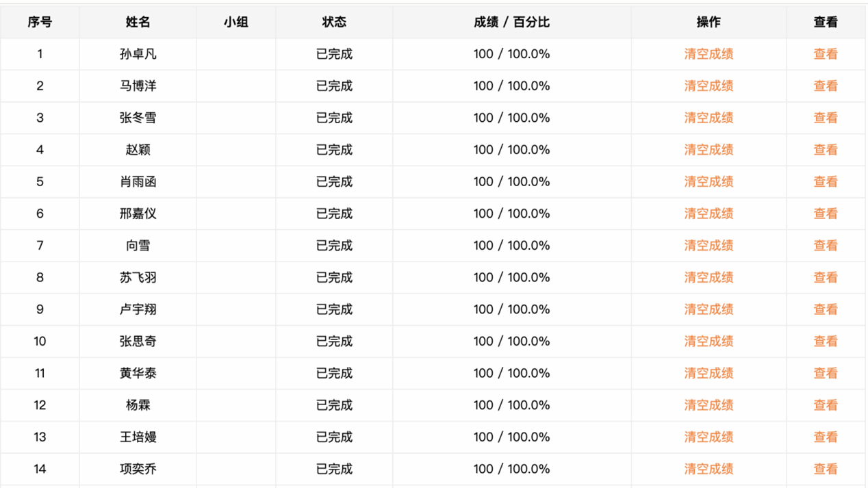Open 查看 link for 张冬雪
This screenshot has height=488, width=868.
click(825, 118)
